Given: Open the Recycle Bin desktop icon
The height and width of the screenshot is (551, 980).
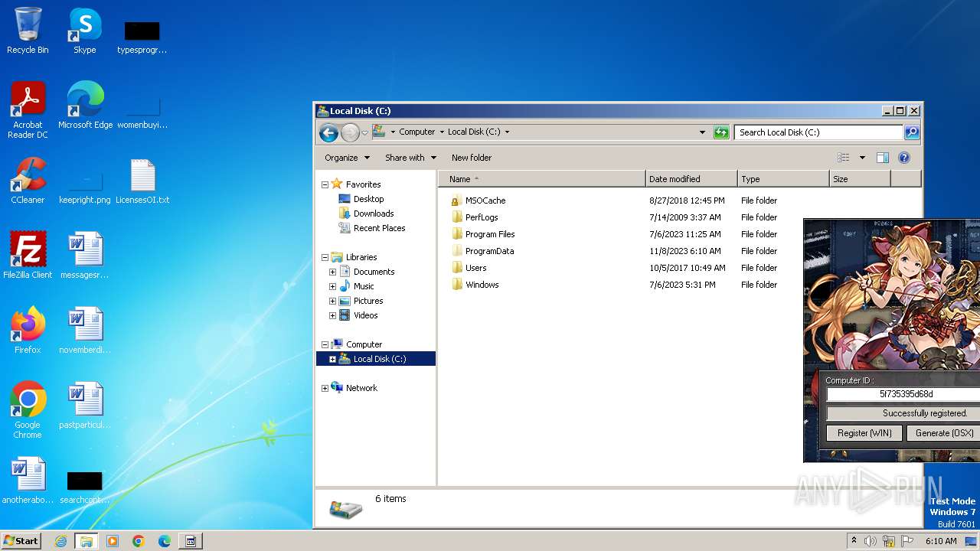Looking at the screenshot, I should click(28, 31).
